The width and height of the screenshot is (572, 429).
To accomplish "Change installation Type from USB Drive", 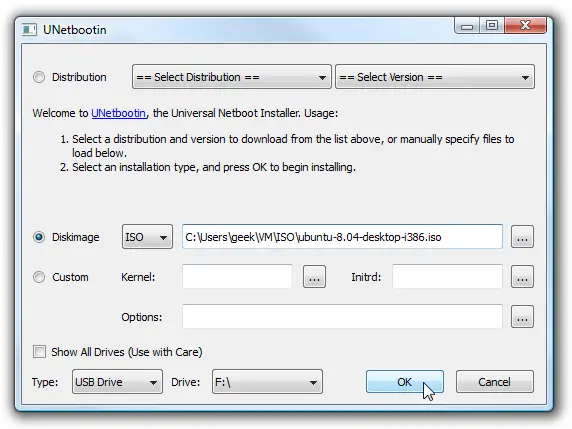I will (117, 382).
